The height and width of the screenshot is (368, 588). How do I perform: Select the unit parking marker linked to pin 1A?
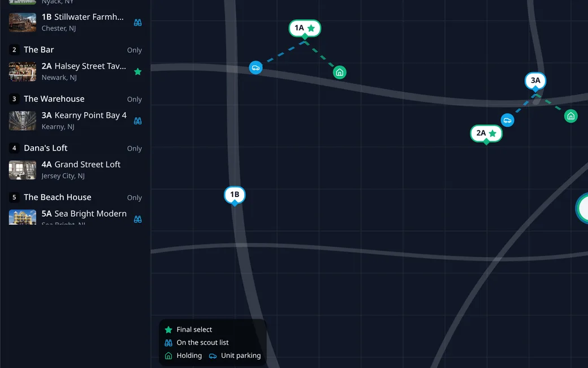[256, 67]
